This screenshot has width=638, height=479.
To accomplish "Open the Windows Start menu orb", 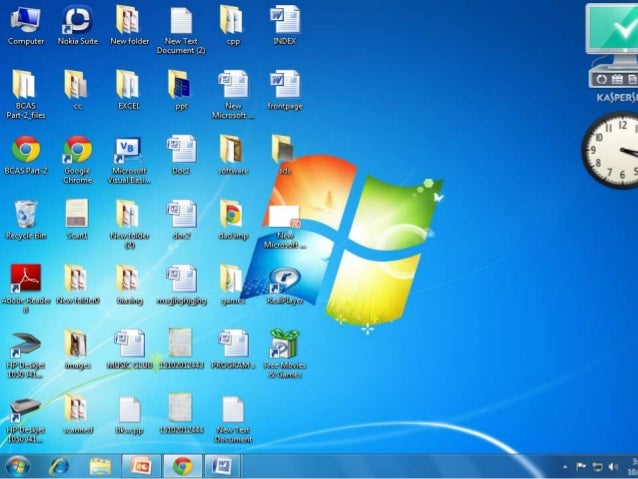I will [17, 466].
